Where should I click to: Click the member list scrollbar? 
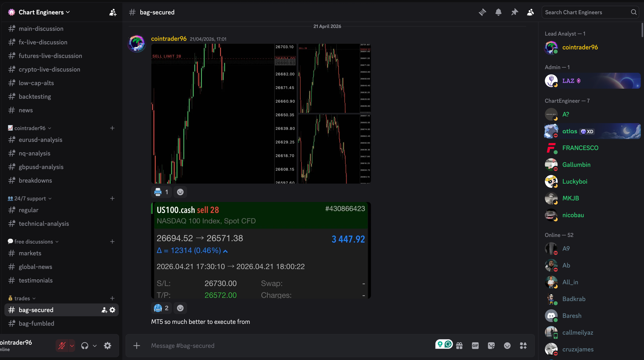(642, 30)
